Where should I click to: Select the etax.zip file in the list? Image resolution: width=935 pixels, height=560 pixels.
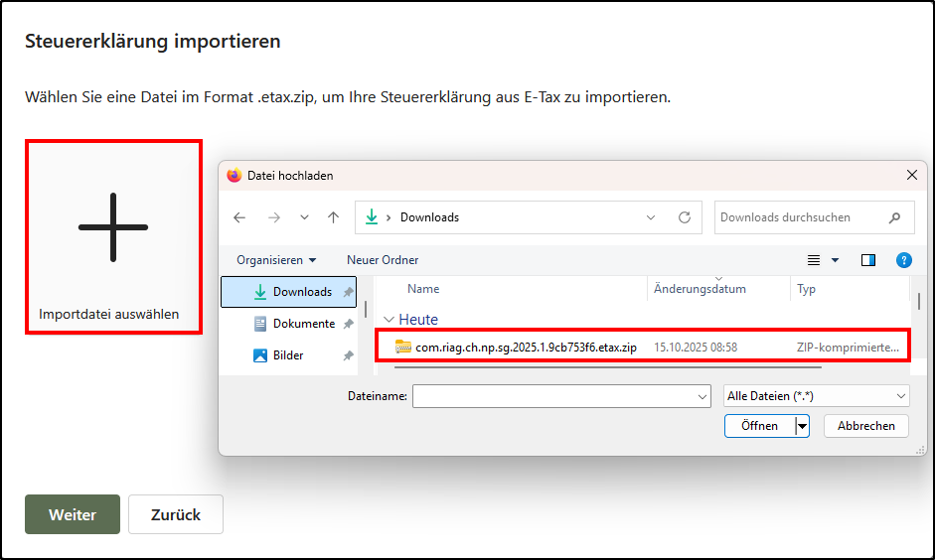click(526, 348)
